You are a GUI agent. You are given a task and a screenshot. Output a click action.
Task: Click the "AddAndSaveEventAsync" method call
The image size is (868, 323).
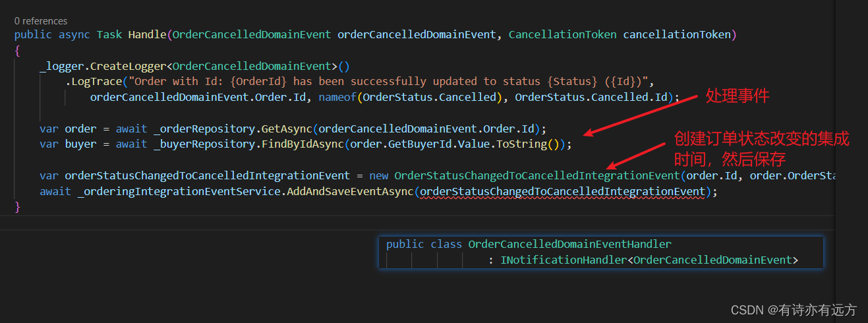[351, 192]
